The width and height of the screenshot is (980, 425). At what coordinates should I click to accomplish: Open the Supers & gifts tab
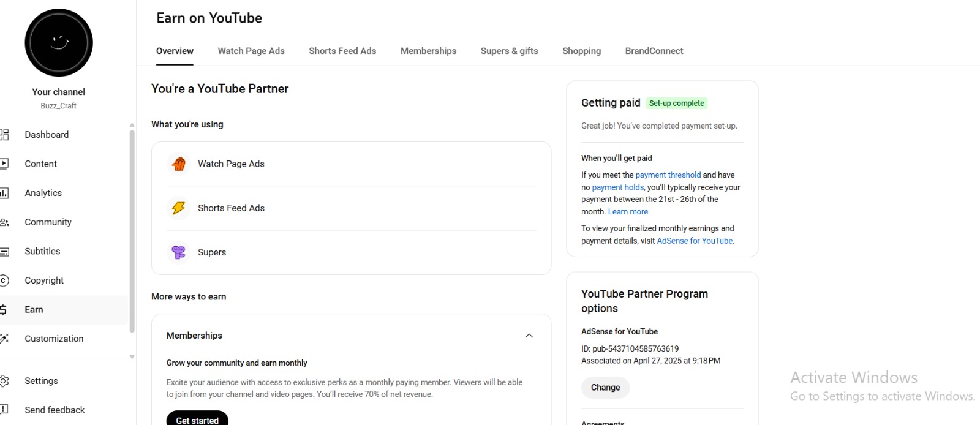pyautogui.click(x=510, y=51)
